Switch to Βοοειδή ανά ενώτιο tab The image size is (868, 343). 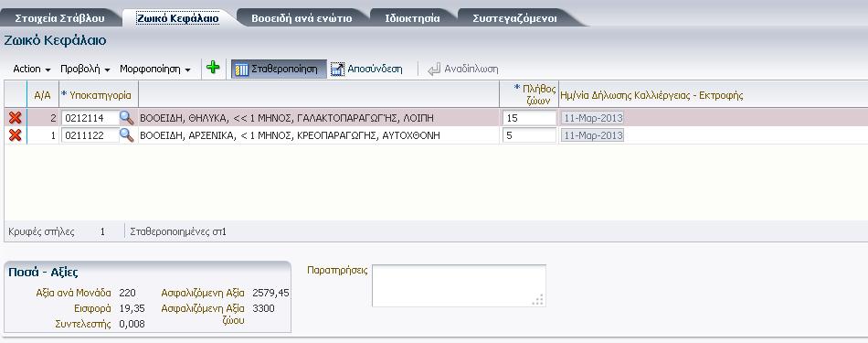coord(302,18)
